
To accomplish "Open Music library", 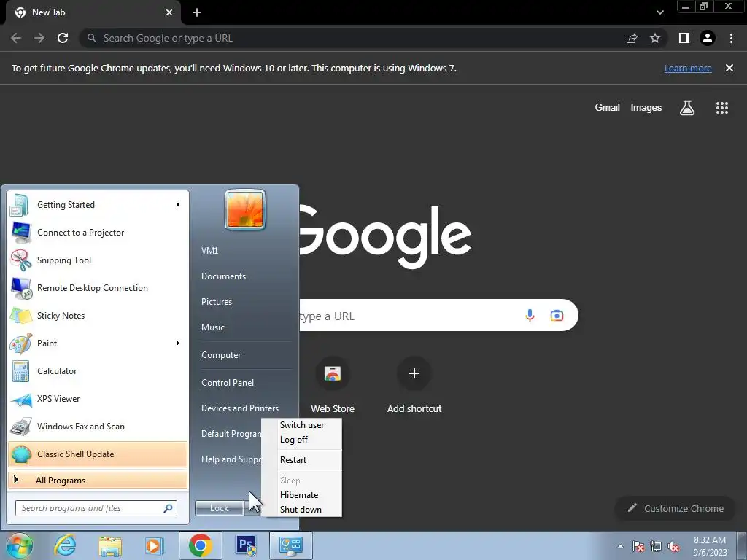I will coord(213,327).
